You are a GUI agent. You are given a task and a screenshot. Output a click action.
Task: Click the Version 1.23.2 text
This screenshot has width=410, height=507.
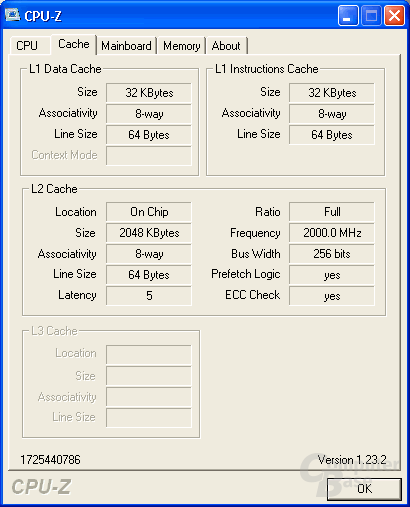coord(352,460)
